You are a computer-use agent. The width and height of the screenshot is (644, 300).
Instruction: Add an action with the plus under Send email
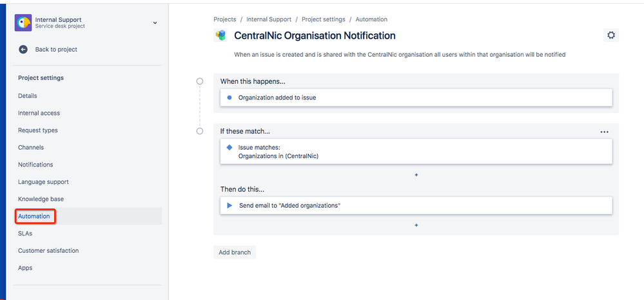[x=416, y=225]
